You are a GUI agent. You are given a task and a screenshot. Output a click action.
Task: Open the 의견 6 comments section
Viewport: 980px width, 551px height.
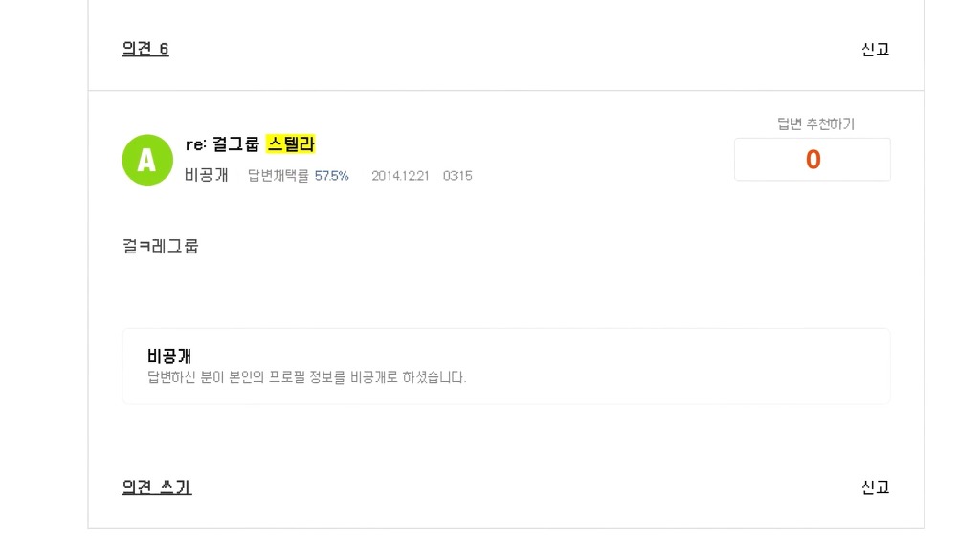click(145, 48)
